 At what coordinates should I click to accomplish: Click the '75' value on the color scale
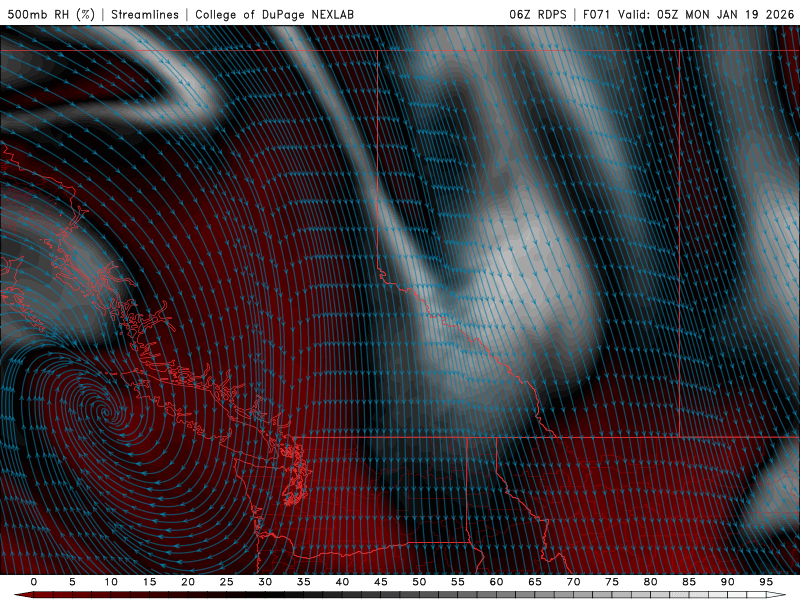[x=612, y=582]
